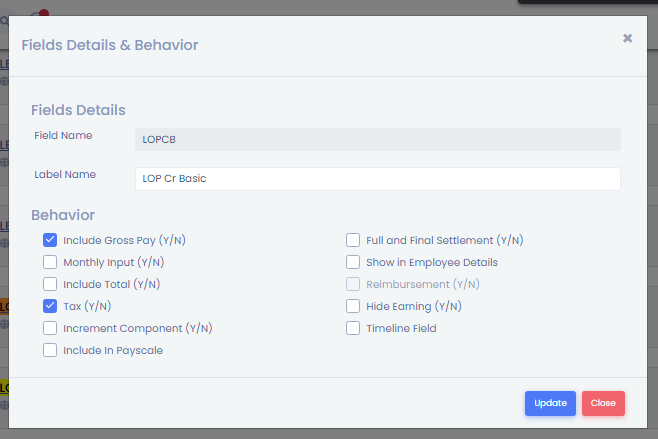Enable the Hide Earning checkbox
Image resolution: width=658 pixels, height=439 pixels.
click(353, 306)
